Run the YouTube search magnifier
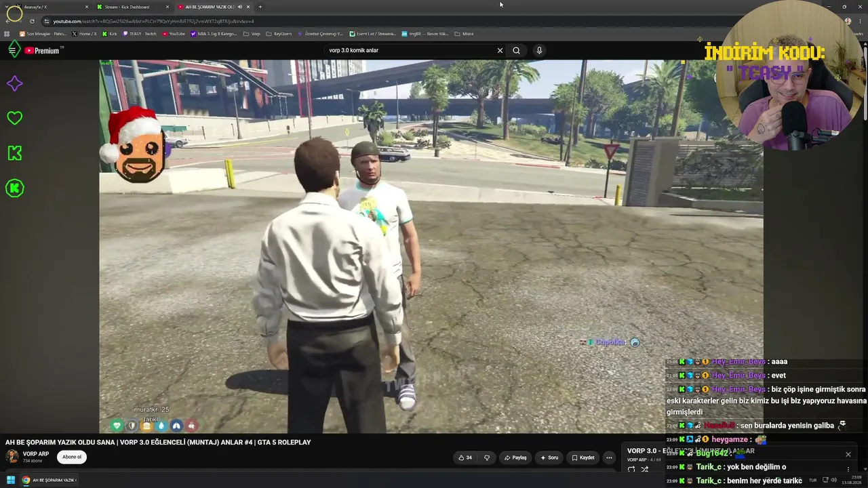 coord(516,50)
